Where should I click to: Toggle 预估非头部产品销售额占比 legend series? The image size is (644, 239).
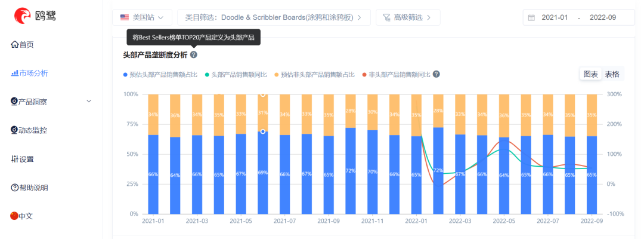pyautogui.click(x=314, y=75)
